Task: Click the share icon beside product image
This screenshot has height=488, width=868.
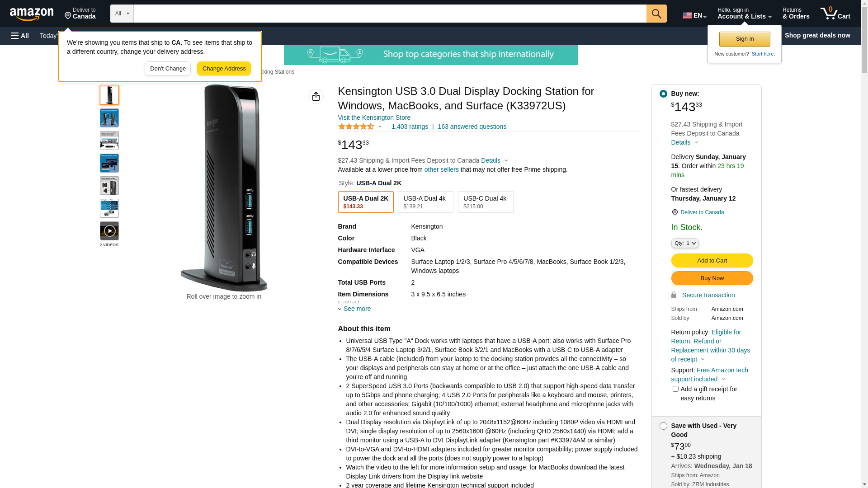Action: coord(316,96)
